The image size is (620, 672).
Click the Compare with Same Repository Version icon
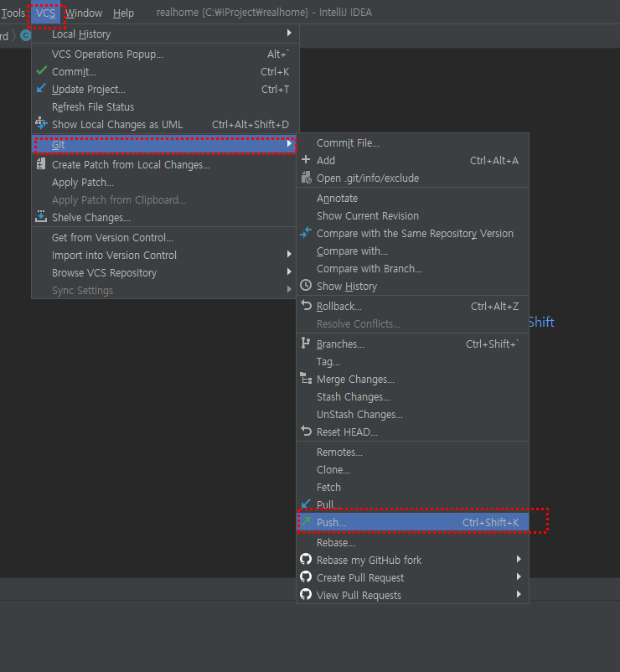click(306, 233)
